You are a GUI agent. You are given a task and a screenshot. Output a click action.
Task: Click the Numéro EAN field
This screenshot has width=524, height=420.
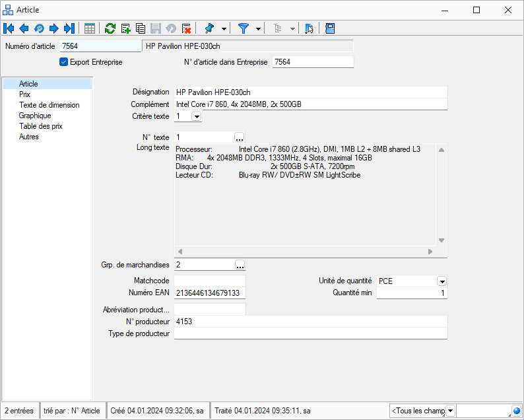pyautogui.click(x=210, y=293)
